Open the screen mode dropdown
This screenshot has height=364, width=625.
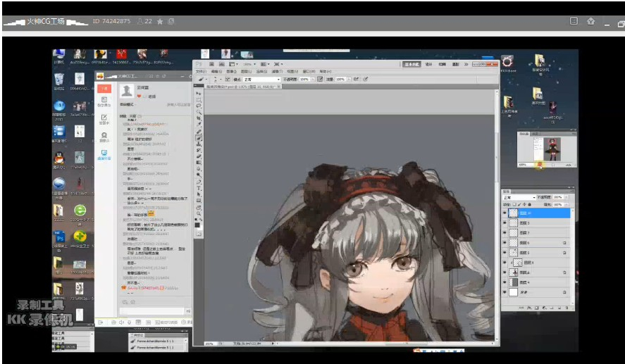278,65
